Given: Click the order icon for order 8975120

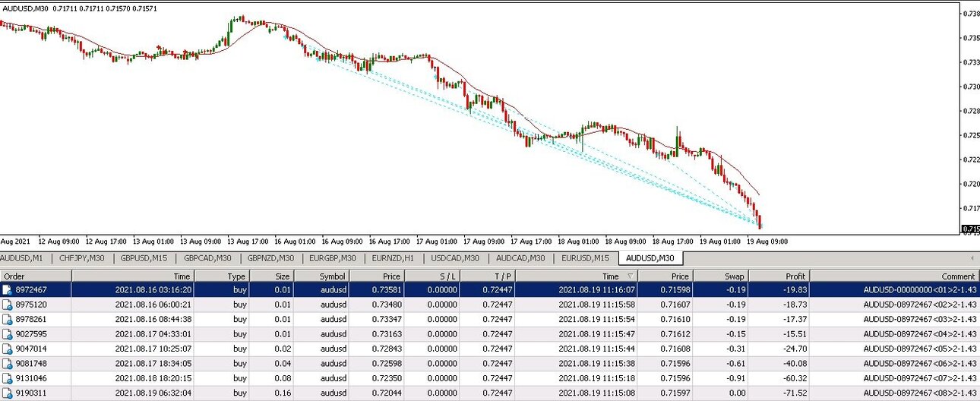Looking at the screenshot, I should pos(8,305).
